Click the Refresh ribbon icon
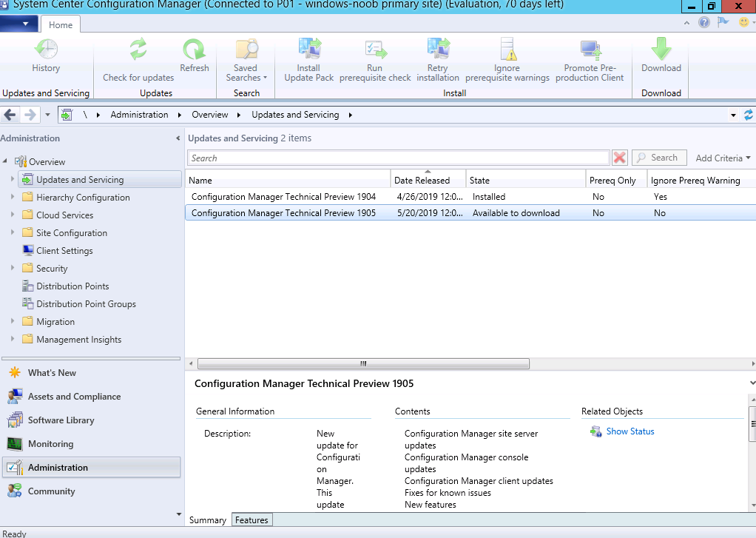 tap(194, 50)
